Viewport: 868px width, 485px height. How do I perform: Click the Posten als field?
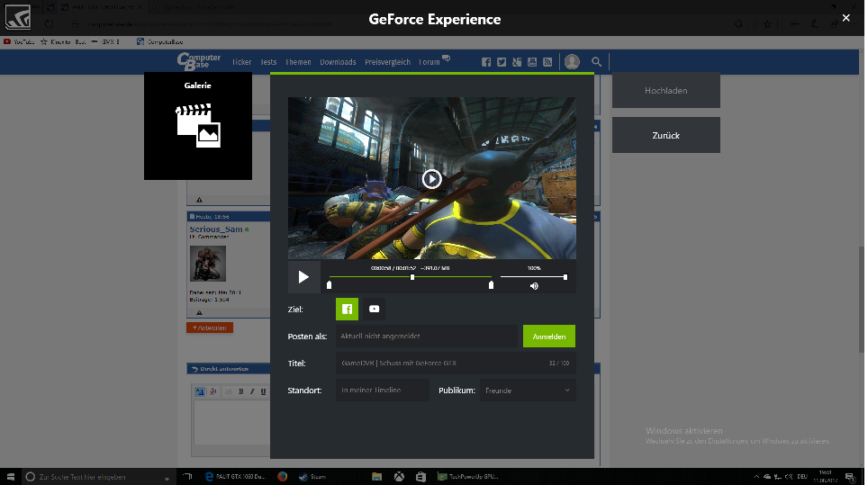tap(427, 337)
